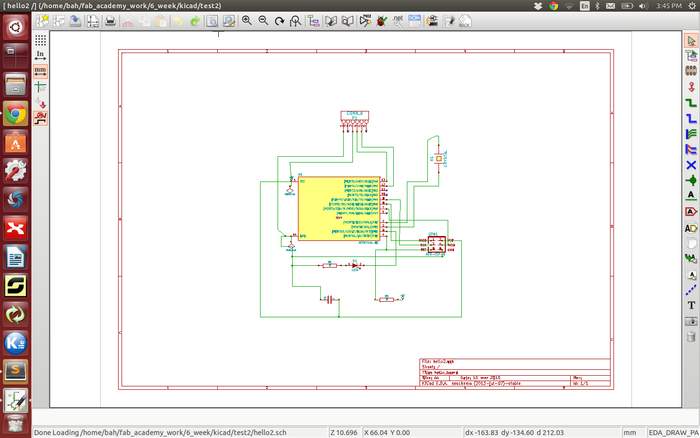Print the schematic

(x=110, y=21)
